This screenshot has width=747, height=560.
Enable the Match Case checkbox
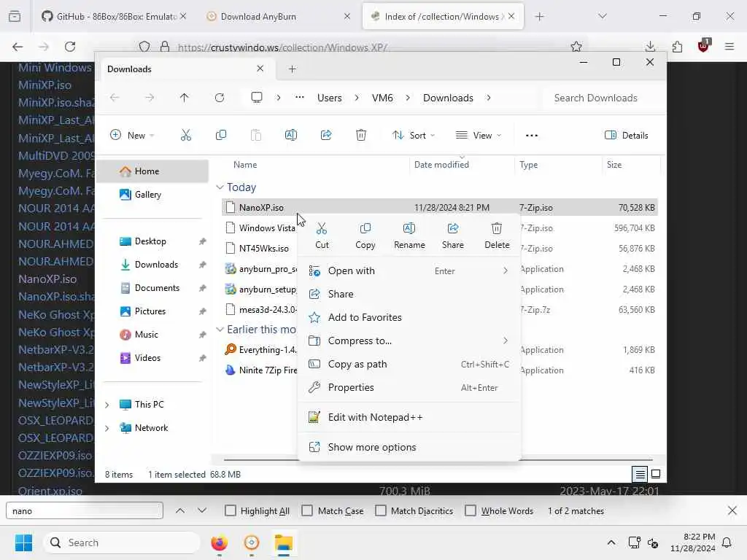pos(307,510)
